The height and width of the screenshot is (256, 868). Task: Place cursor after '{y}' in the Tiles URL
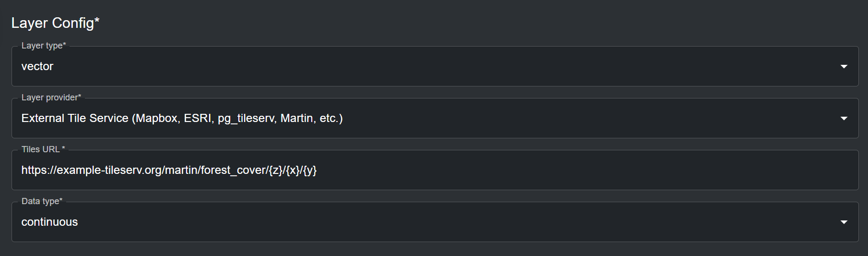tap(317, 170)
